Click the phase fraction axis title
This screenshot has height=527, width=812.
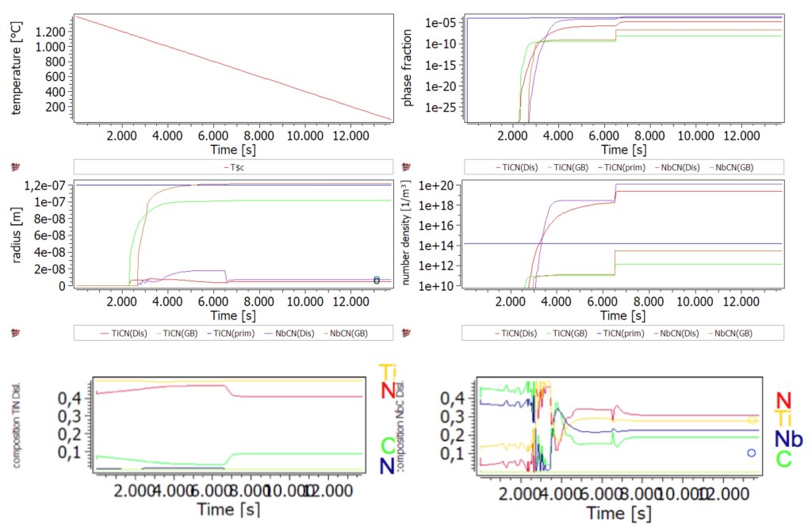point(409,68)
